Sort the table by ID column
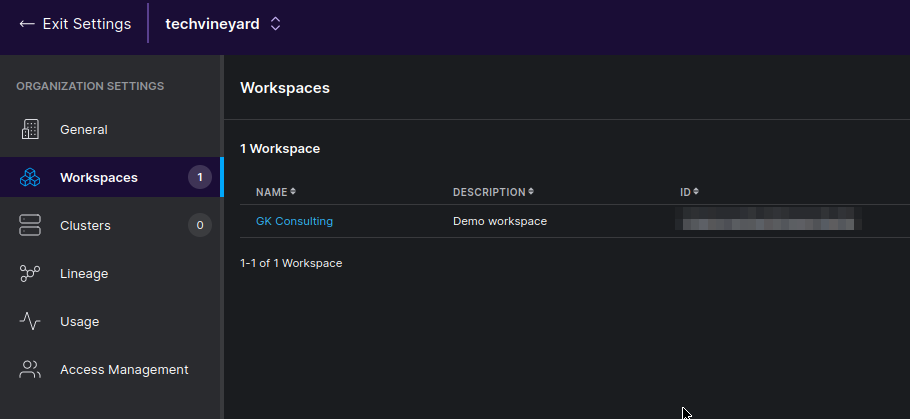910x419 pixels. tap(689, 191)
